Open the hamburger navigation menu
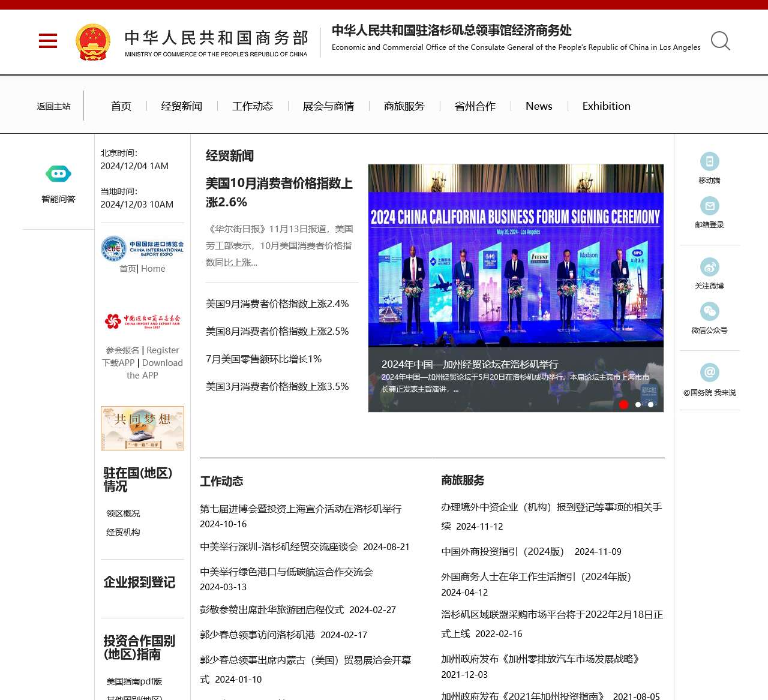Screen dimensions: 768x700 coord(47,41)
